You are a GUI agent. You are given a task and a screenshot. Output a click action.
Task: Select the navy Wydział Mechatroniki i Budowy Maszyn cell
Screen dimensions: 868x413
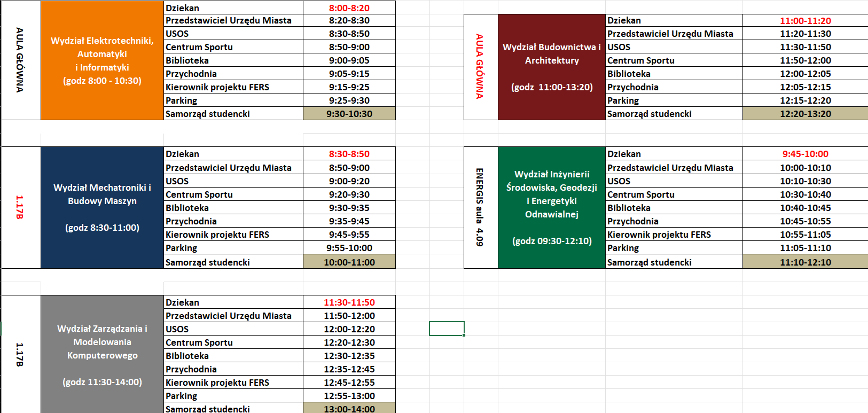tap(102, 207)
